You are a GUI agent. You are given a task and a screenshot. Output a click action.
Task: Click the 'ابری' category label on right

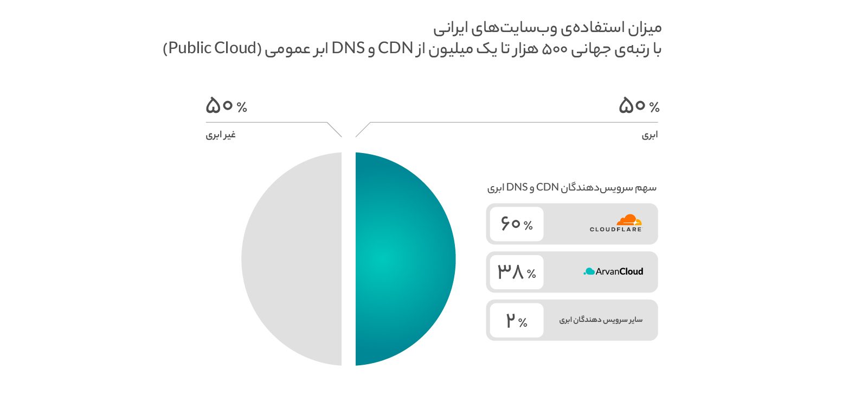[x=650, y=135]
